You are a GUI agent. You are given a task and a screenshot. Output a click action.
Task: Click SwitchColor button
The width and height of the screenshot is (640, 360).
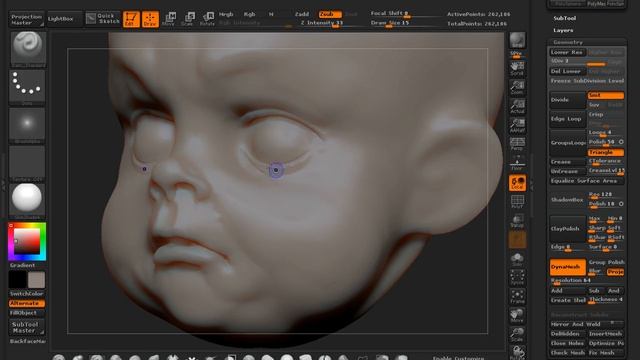point(27,294)
